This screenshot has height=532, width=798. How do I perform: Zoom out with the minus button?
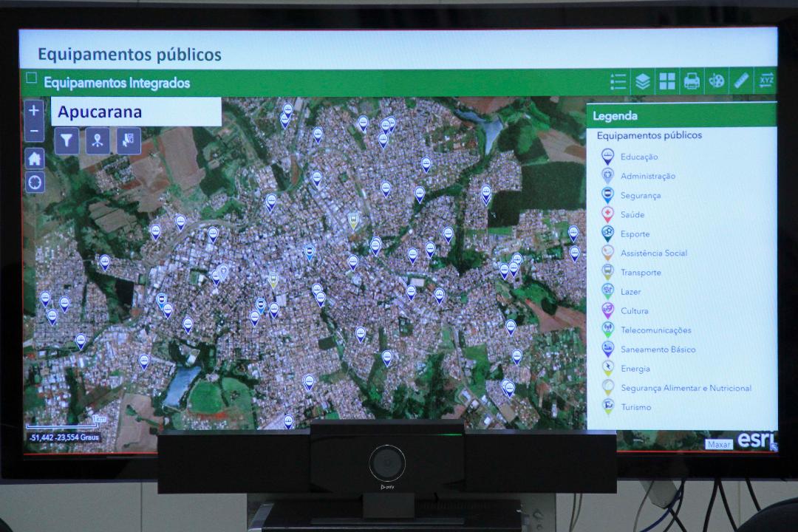[35, 132]
